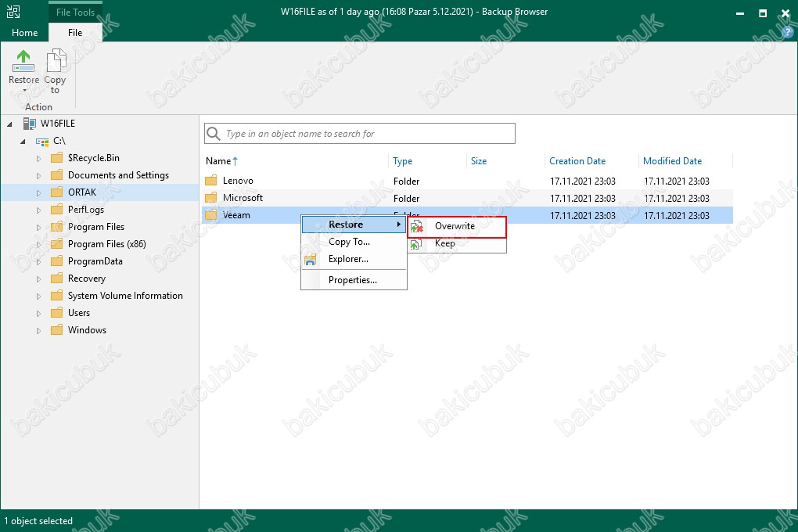Select Overwrite restore option
The image size is (798, 532).
pos(457,227)
